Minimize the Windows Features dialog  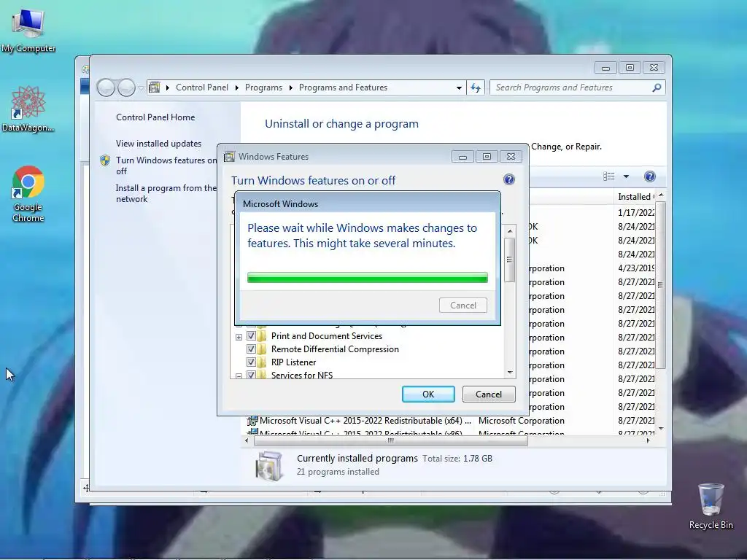click(462, 157)
